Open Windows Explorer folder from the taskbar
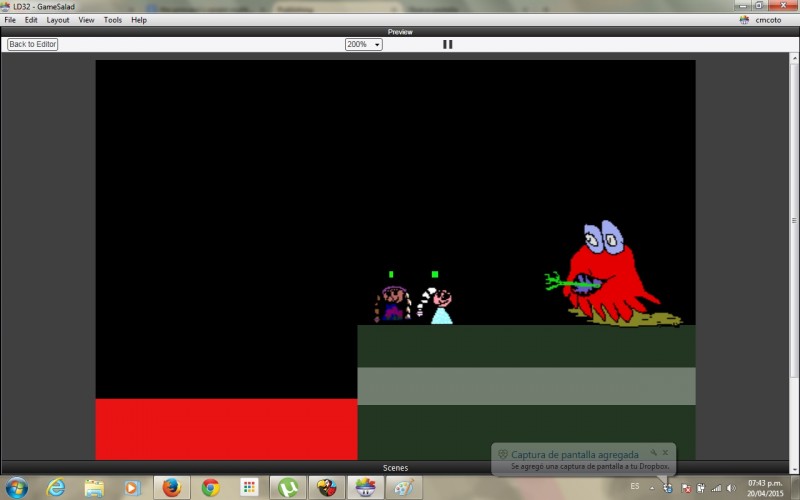 click(x=94, y=488)
